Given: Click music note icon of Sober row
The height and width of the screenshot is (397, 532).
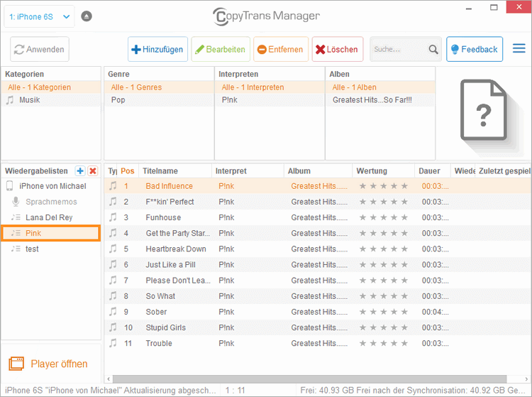Looking at the screenshot, I should pos(113,311).
